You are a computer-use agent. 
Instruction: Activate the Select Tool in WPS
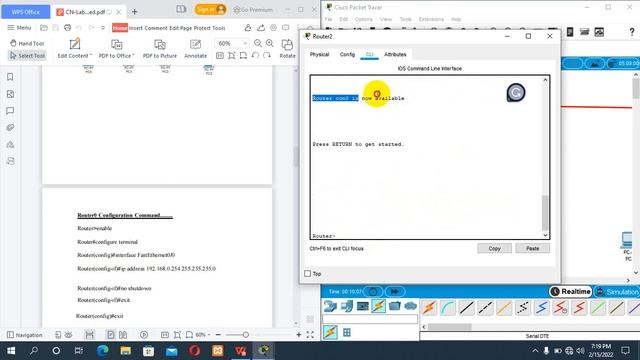[x=27, y=56]
